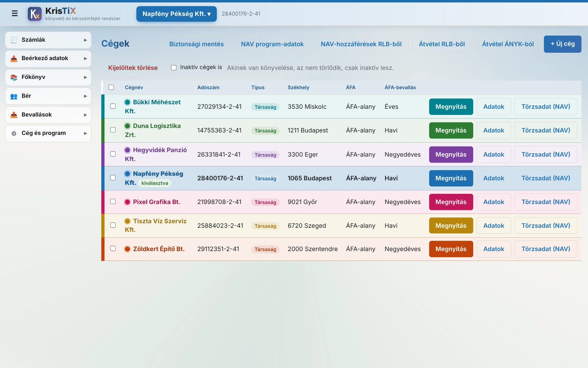Select NAV-hozzáférések RLB-ből
This screenshot has height=368, width=588.
click(x=361, y=44)
